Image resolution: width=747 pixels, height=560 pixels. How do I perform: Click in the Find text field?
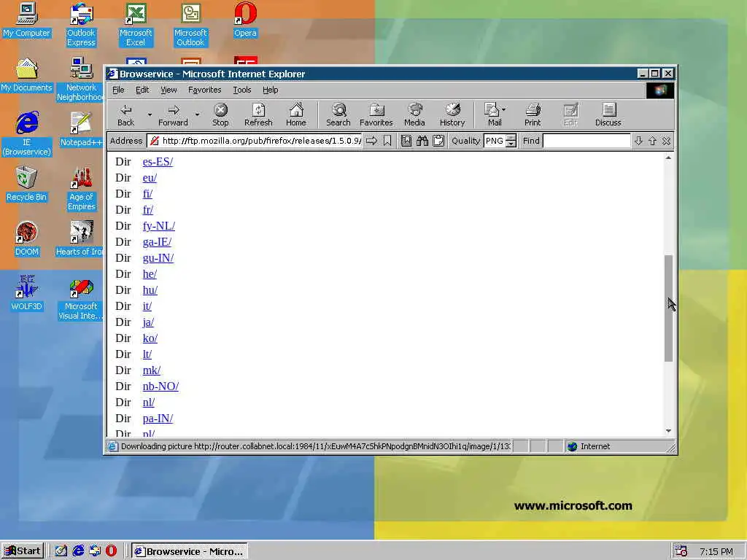pyautogui.click(x=587, y=141)
